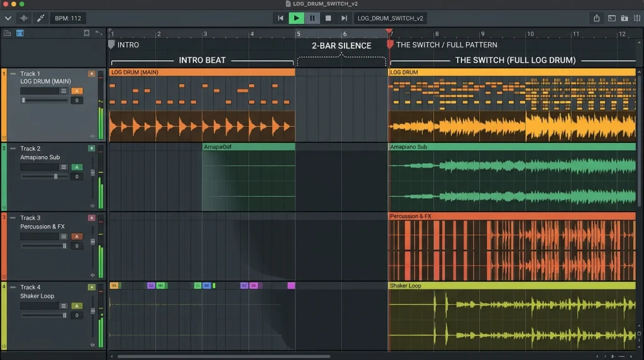Select the LOG DRUM yellow clip at bar 7
This screenshot has width=644, height=360.
tap(512, 72)
